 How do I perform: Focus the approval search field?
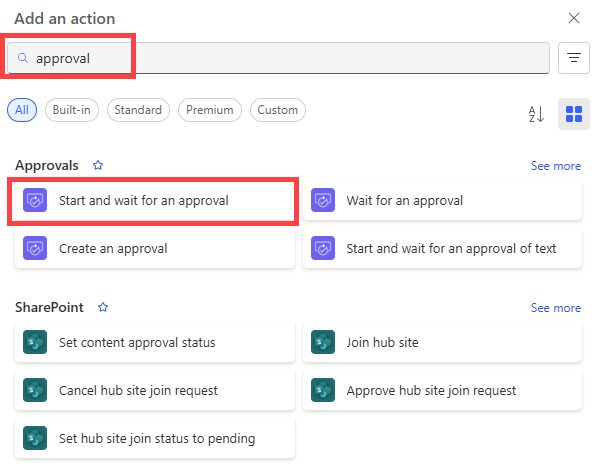pos(278,58)
